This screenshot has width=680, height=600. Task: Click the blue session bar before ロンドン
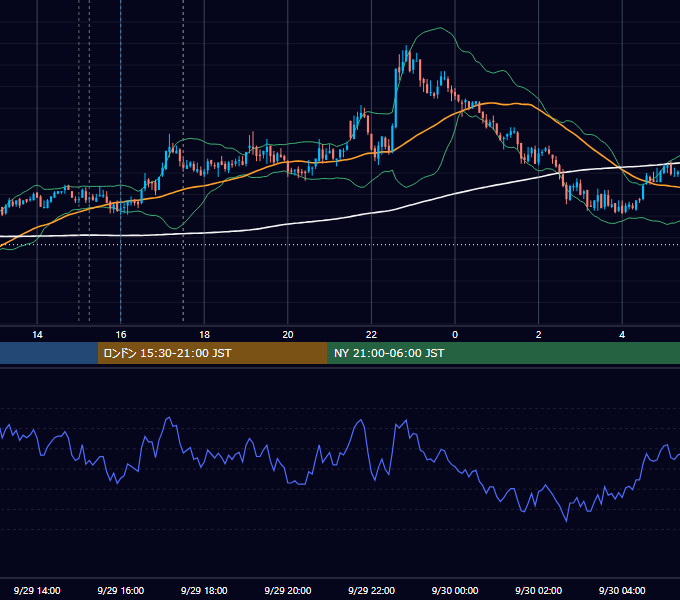pyautogui.click(x=49, y=353)
